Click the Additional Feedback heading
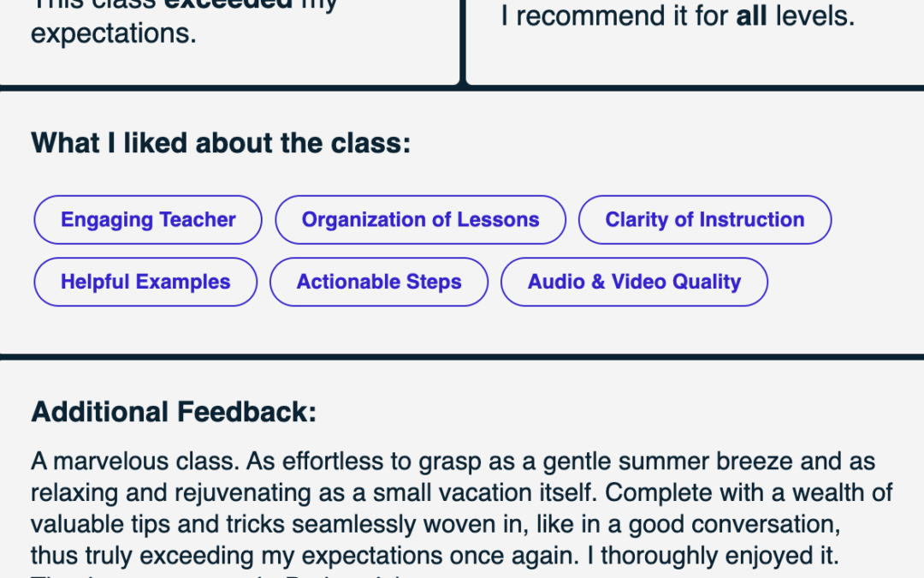 pyautogui.click(x=174, y=412)
